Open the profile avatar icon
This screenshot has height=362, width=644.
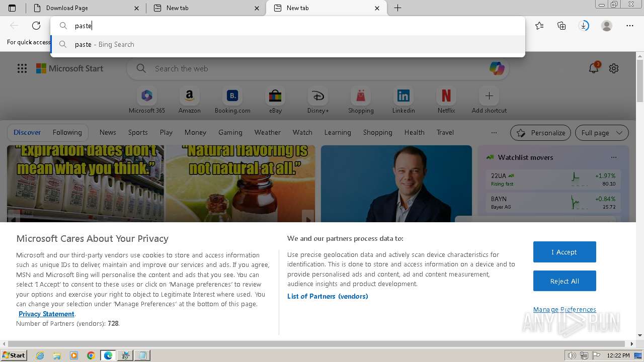click(x=607, y=26)
